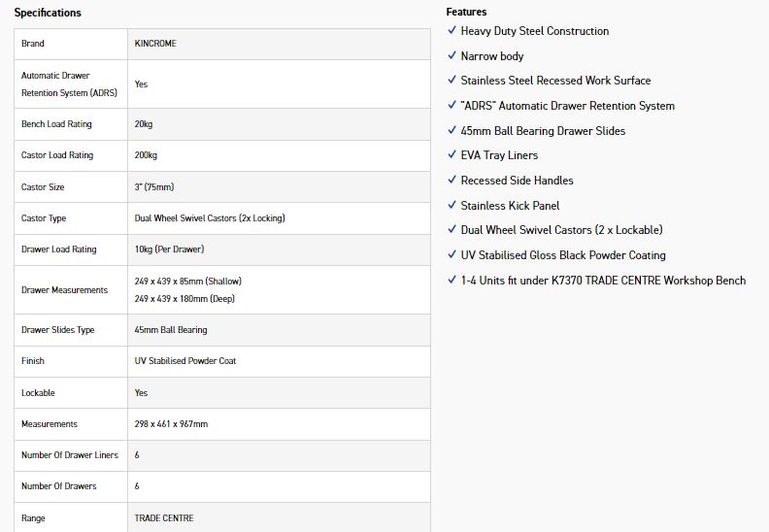Click checkmark beside Recessed Side Handles
The width and height of the screenshot is (769, 532).
pyautogui.click(x=451, y=180)
